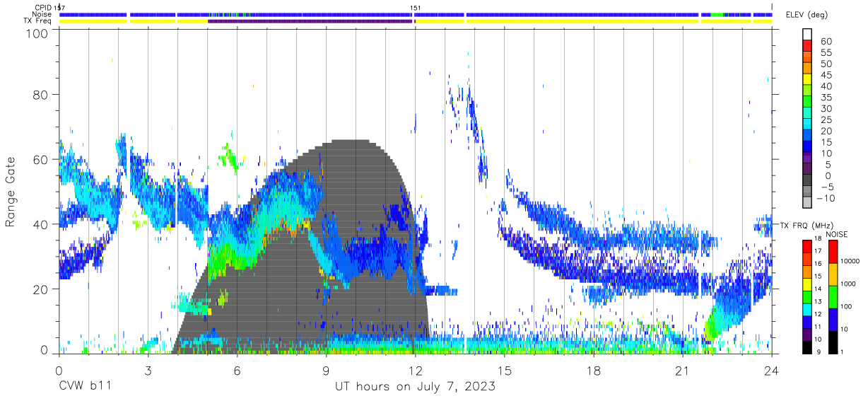The width and height of the screenshot is (868, 401).
Task: Pick the black bottom segment of the TX FRQ bar
Action: 807,347
